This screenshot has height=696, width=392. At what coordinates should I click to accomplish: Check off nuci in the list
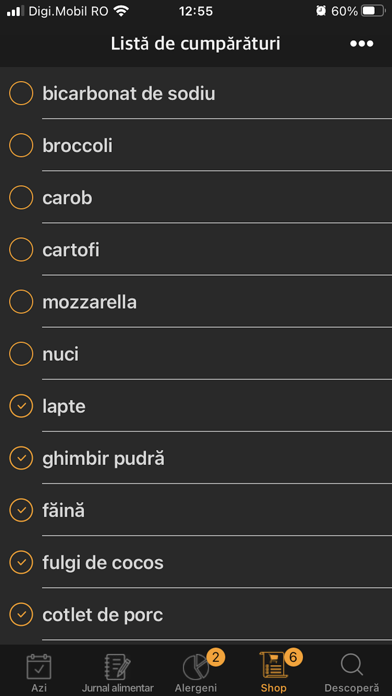21,354
